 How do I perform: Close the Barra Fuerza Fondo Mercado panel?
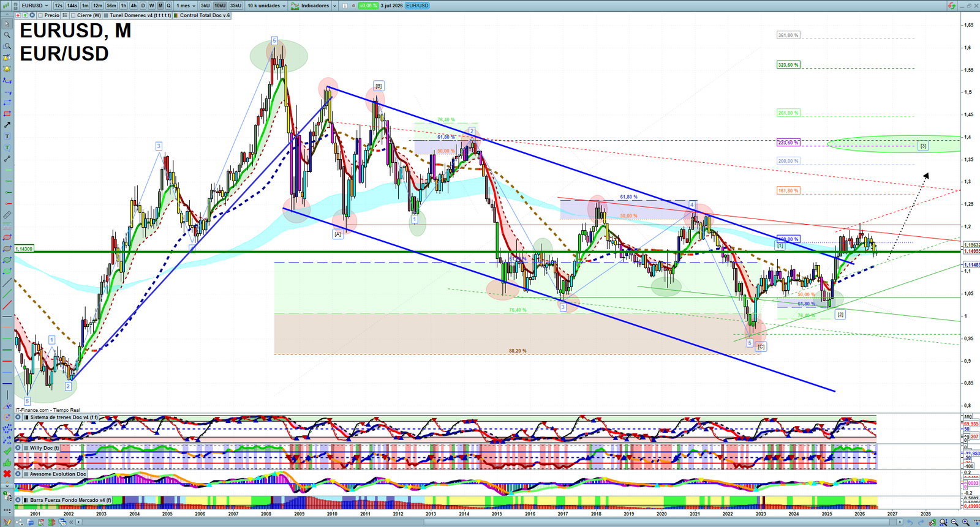[18, 500]
